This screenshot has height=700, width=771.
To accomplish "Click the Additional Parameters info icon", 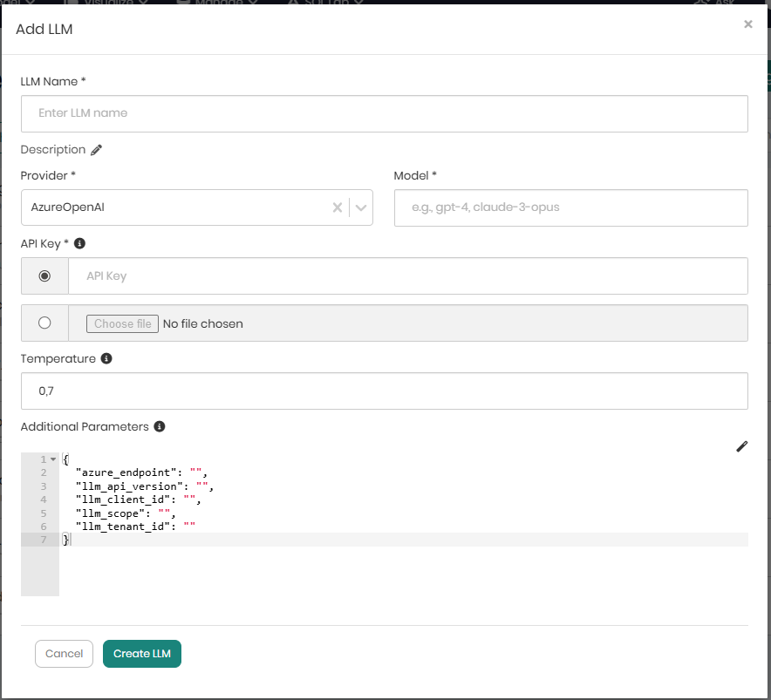I will (x=158, y=426).
